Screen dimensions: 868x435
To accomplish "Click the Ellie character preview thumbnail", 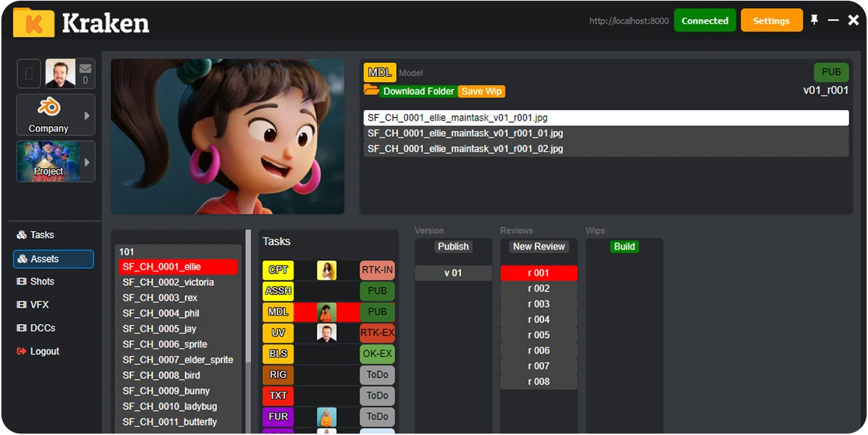I will 227,136.
